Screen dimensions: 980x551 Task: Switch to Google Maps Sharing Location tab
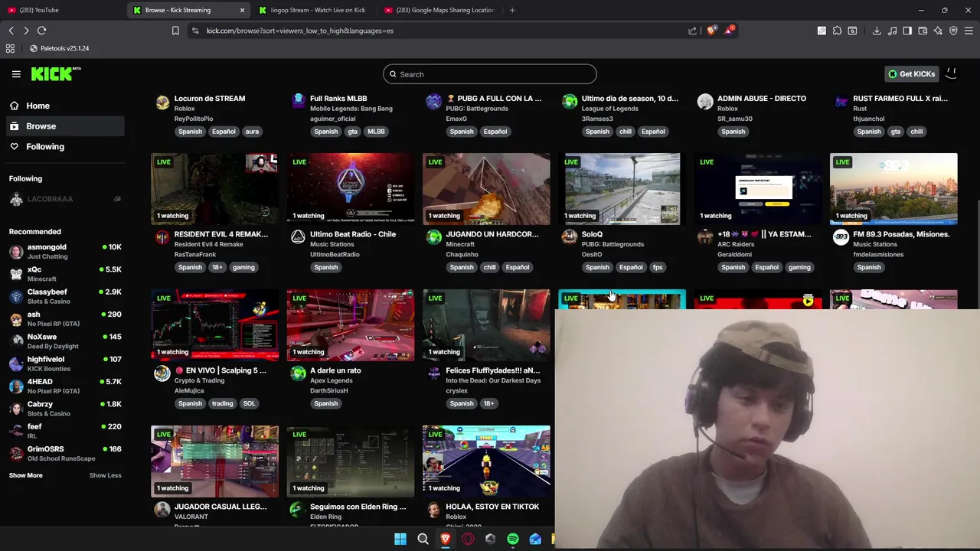(x=440, y=10)
